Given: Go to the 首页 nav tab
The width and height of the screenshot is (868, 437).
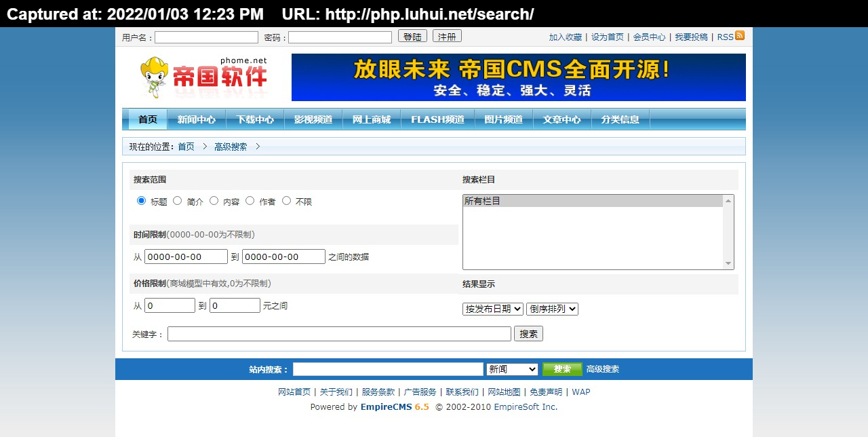Looking at the screenshot, I should tap(148, 119).
